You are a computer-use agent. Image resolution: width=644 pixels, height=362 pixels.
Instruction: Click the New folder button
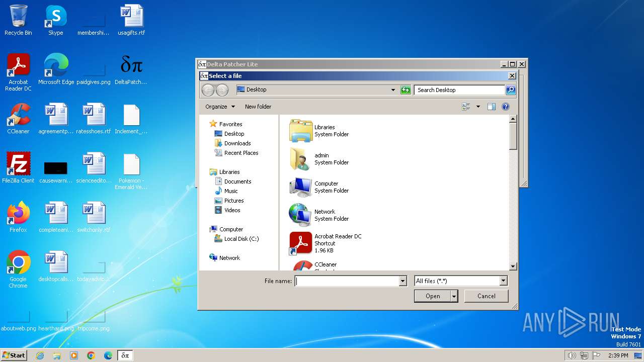(x=258, y=107)
